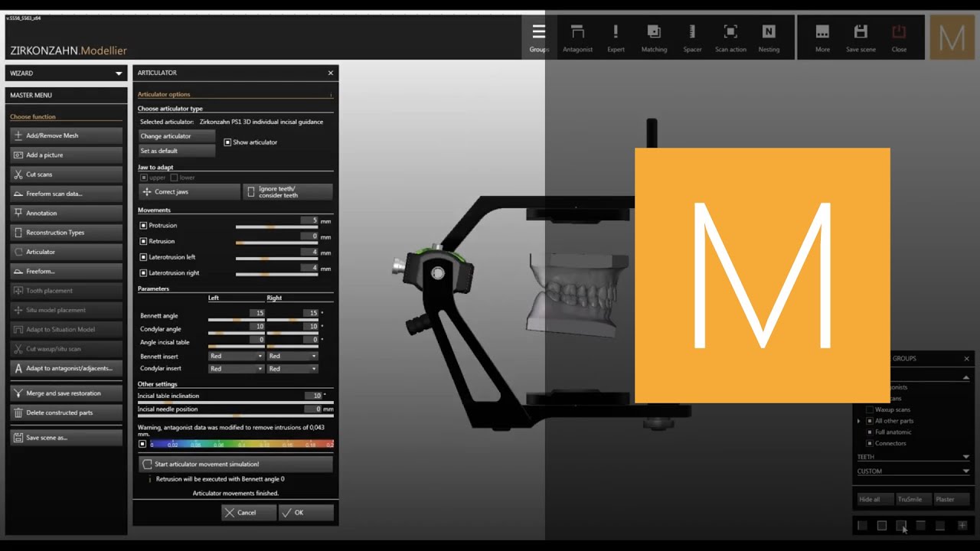Click the Plaster button

tap(952, 499)
